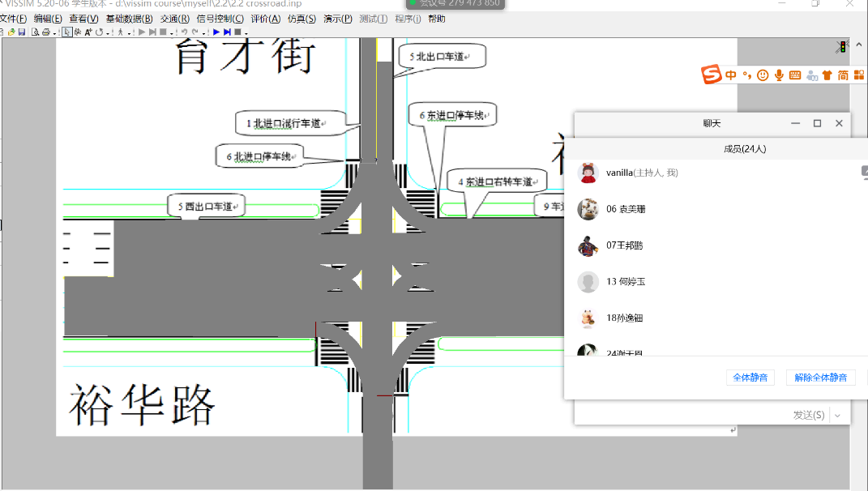Click the Sogou skin shirt icon
Viewport: 868px width, 491px height.
click(827, 75)
